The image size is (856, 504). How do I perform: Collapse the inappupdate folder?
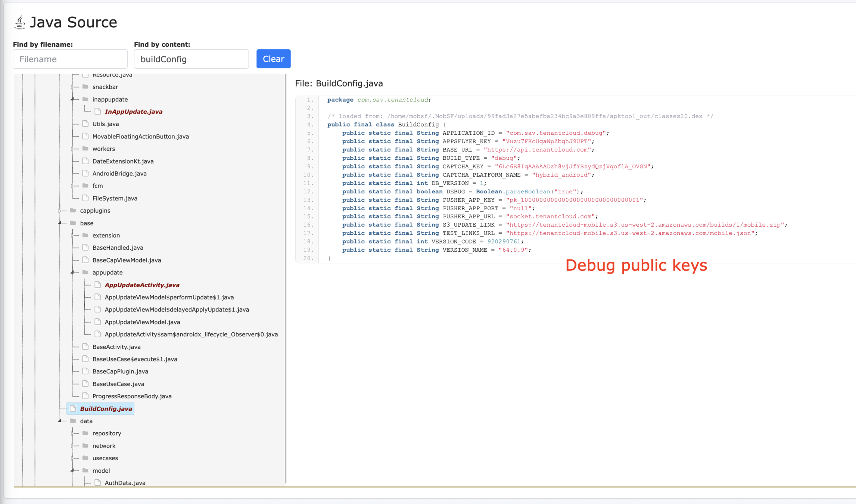[72, 99]
